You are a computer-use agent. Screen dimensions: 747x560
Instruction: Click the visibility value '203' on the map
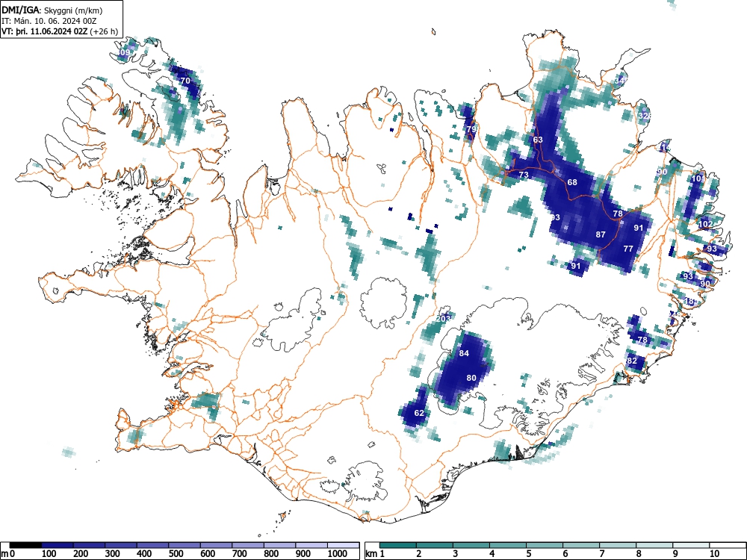tap(443, 319)
